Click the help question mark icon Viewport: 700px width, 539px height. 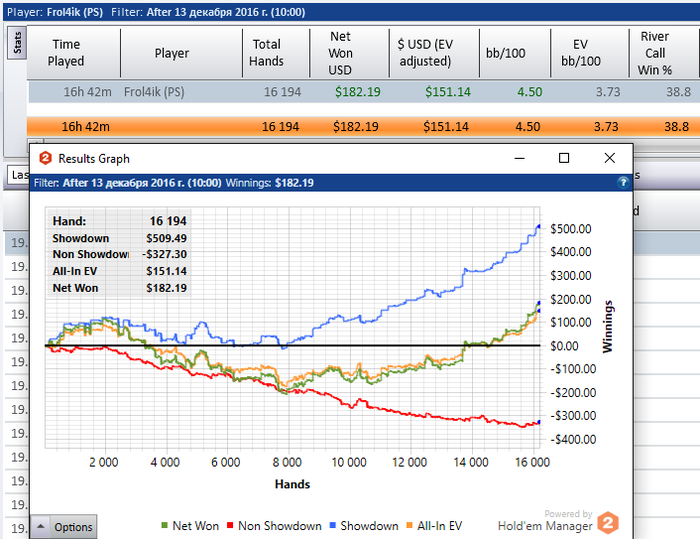(x=623, y=182)
